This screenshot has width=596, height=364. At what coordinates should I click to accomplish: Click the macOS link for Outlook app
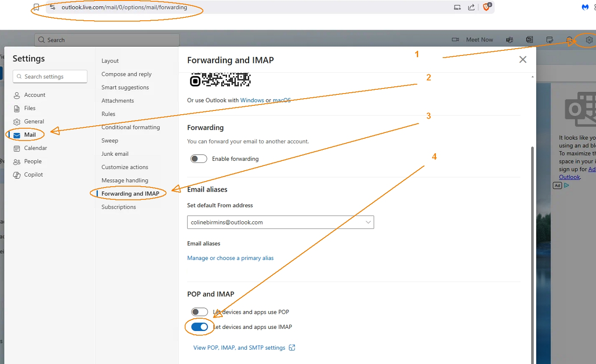(282, 100)
